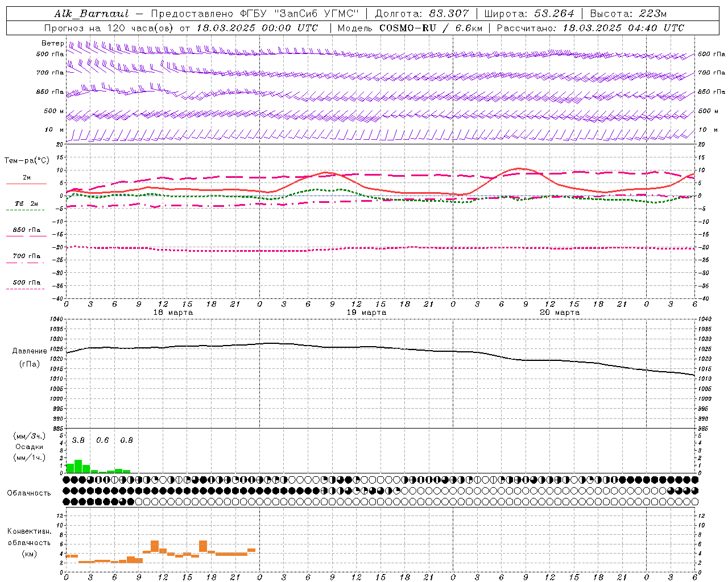Click the 19 марта date label
728x582 pixels.
point(367,313)
